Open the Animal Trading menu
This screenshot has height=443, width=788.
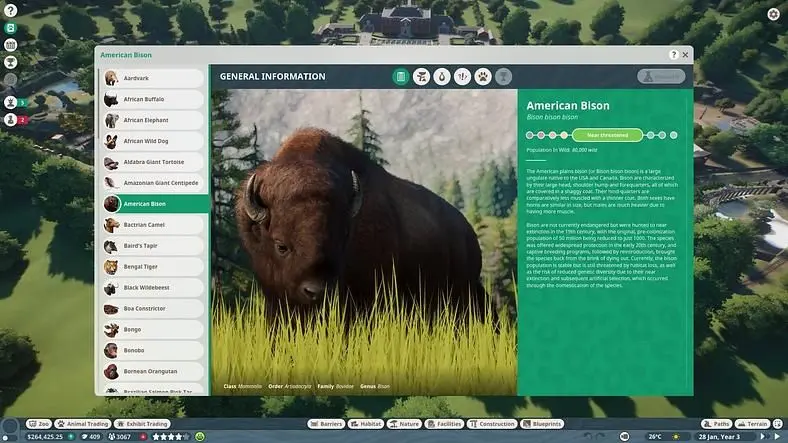pyautogui.click(x=82, y=424)
